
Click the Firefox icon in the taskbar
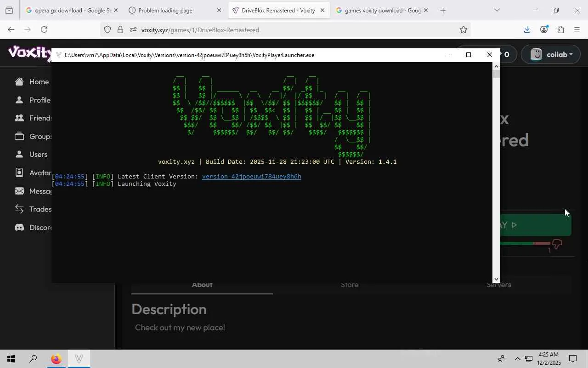56,359
